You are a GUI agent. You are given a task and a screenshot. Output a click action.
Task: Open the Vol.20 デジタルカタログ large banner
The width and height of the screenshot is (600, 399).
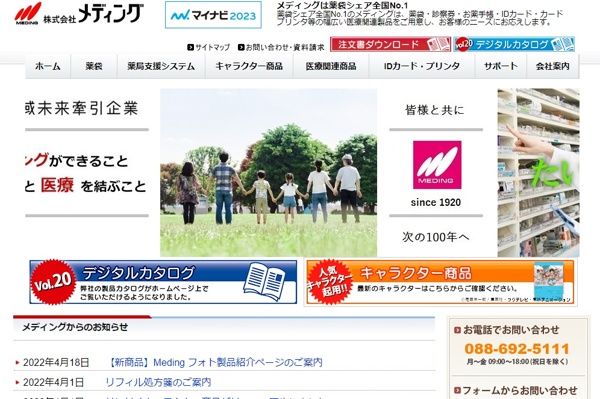tap(163, 282)
